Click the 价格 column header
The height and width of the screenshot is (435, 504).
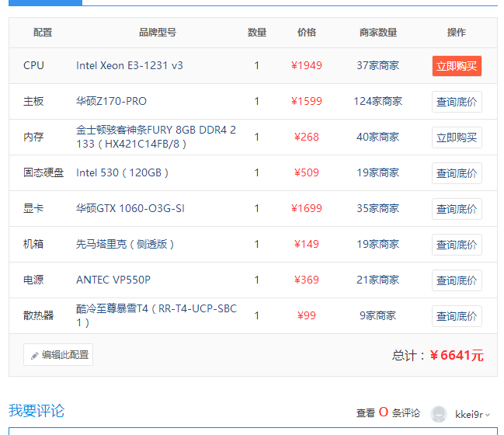click(x=306, y=33)
